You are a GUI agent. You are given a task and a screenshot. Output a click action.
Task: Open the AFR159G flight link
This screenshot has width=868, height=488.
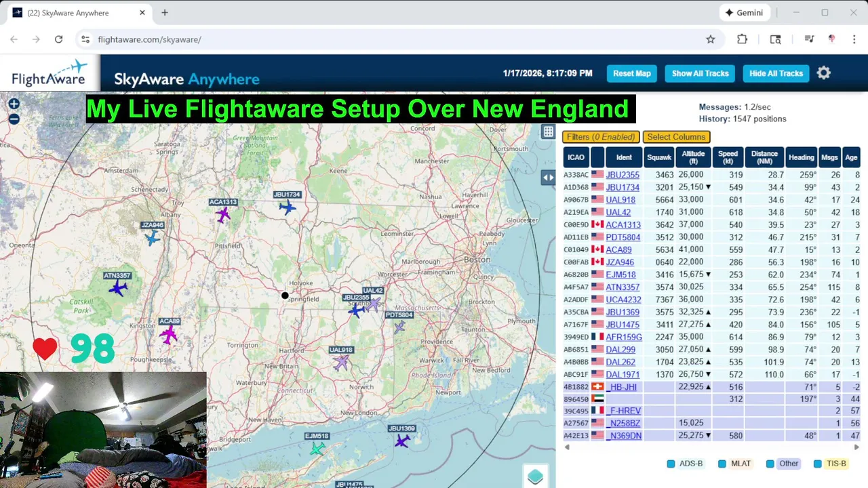pos(624,337)
